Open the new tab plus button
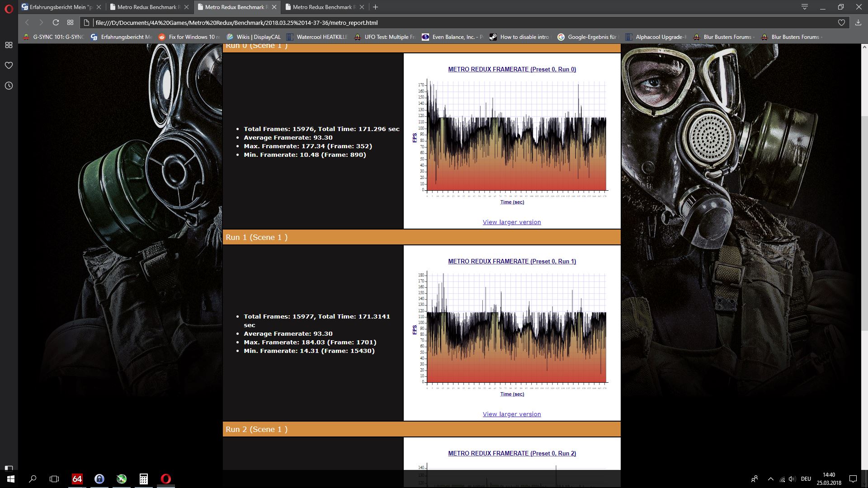 pyautogui.click(x=375, y=7)
